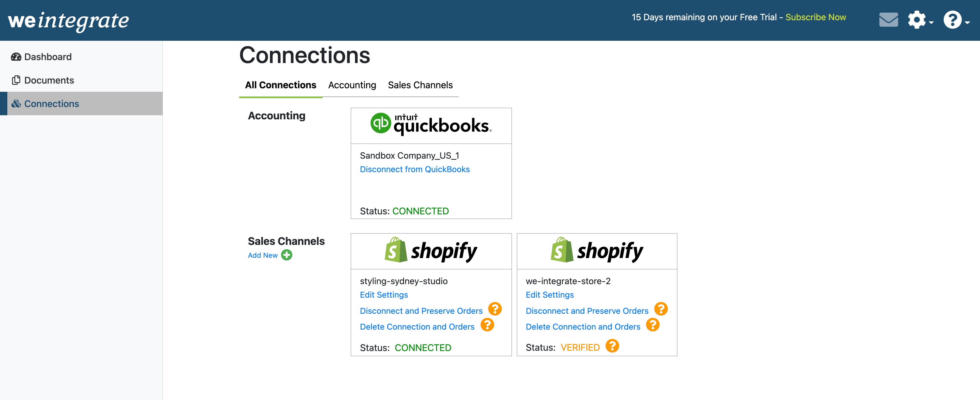Image resolution: width=980 pixels, height=400 pixels.
Task: Open Edit Settings for we-integrate-store-2
Action: [550, 294]
